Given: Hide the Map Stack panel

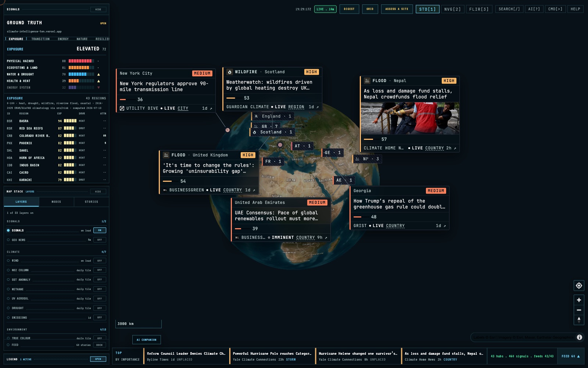Looking at the screenshot, I should tap(98, 191).
